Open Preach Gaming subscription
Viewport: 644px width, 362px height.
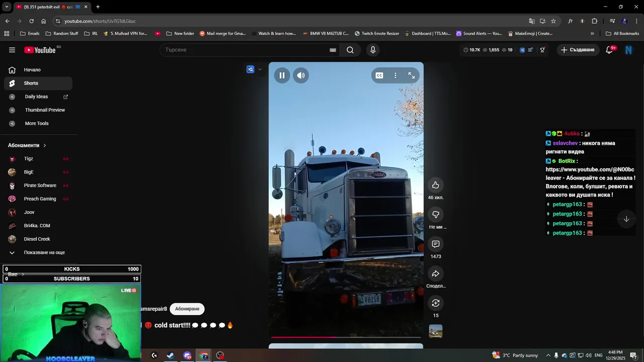(38, 199)
